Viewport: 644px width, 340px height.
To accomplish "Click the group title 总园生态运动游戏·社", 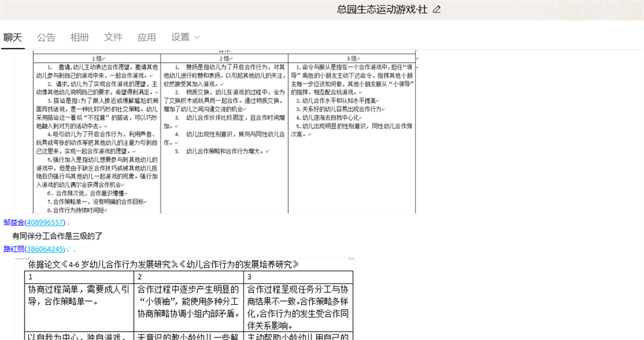I will point(382,9).
